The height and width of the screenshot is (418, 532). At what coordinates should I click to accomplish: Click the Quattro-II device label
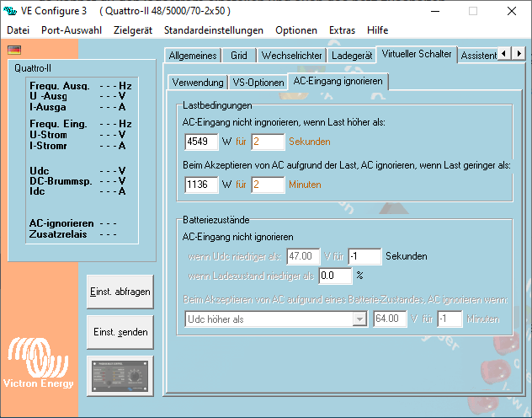coord(33,68)
